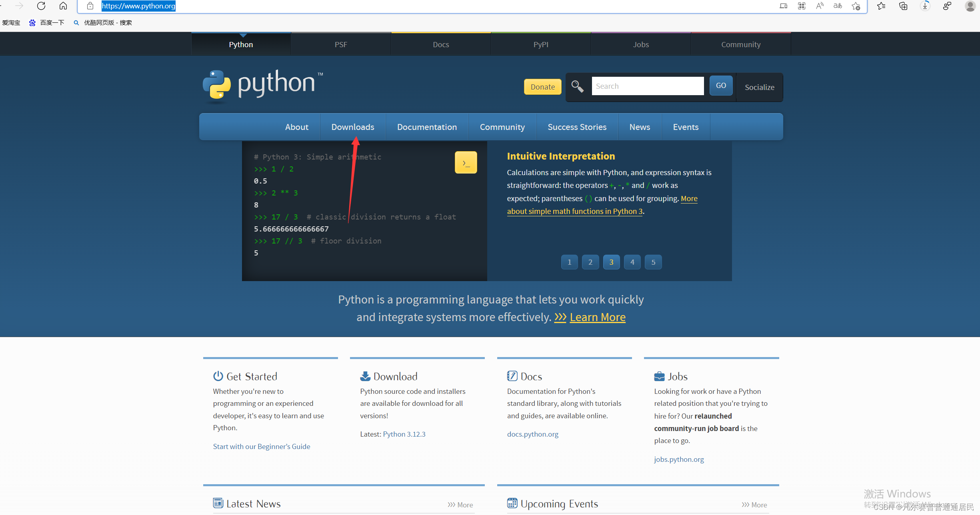Select slide 5 in code carousel
The height and width of the screenshot is (515, 980).
653,262
